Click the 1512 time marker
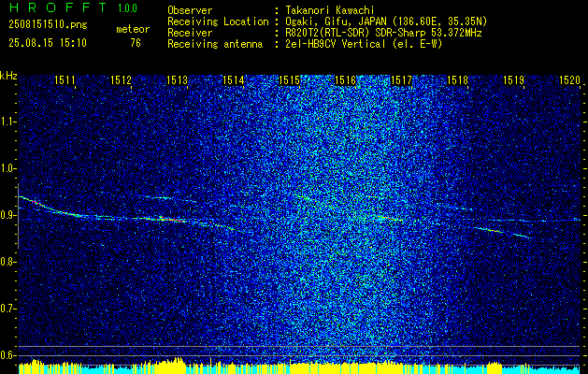588x374 pixels. coord(122,79)
